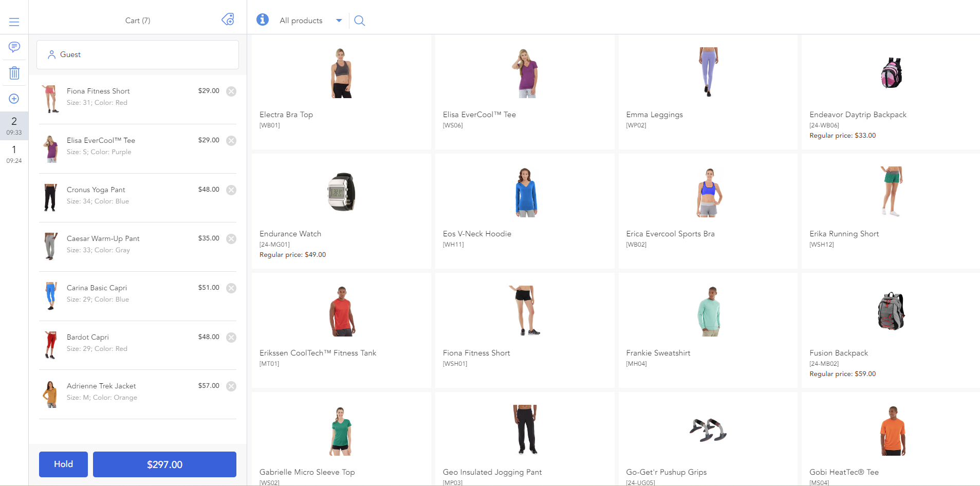The image size is (980, 486).
Task: Create a new cart with the plus icon
Action: (x=14, y=99)
